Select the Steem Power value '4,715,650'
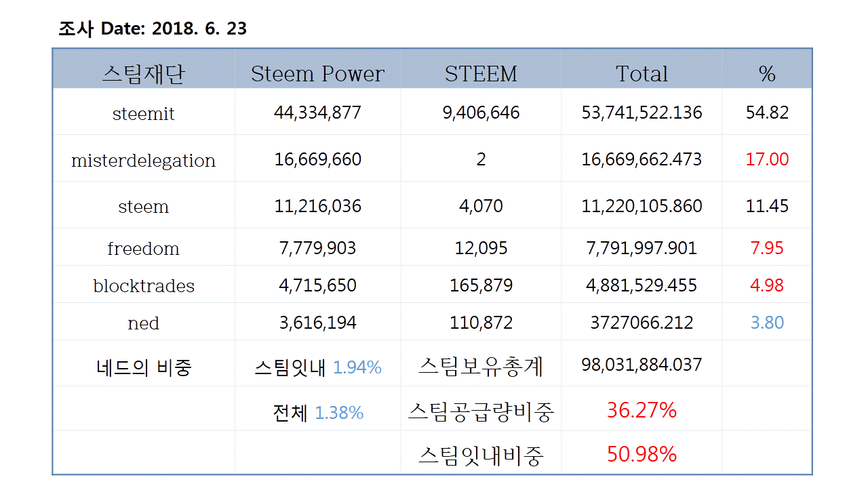868x488 pixels. coord(317,285)
